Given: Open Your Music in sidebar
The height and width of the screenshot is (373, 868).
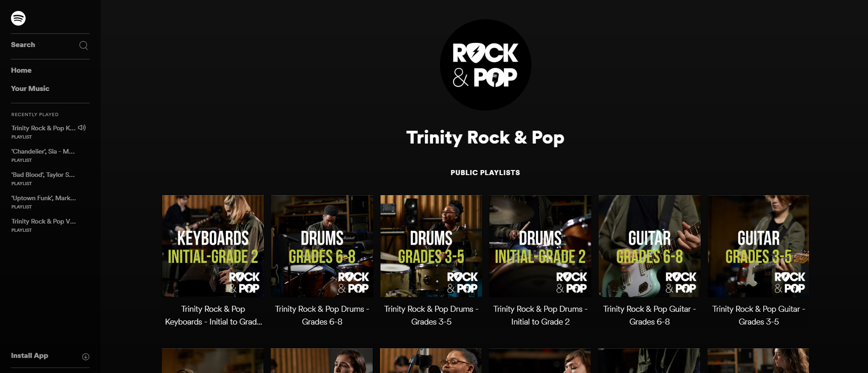Looking at the screenshot, I should pyautogui.click(x=30, y=89).
